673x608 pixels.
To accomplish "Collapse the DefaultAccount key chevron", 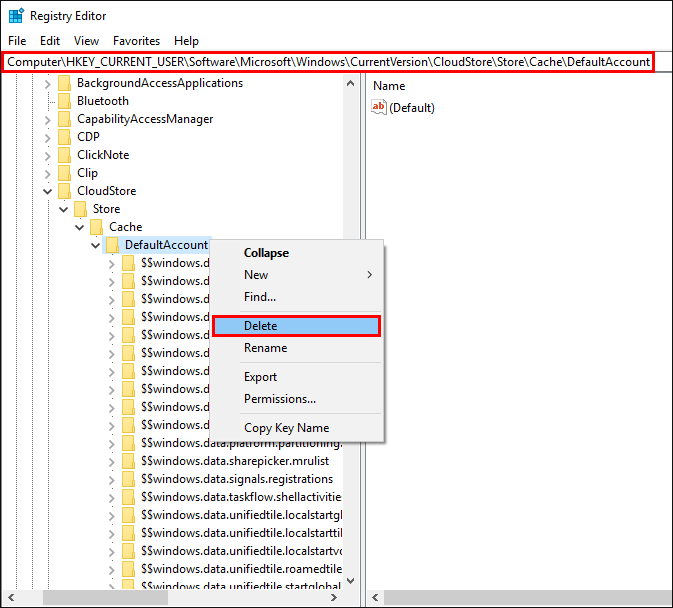I will pos(96,245).
